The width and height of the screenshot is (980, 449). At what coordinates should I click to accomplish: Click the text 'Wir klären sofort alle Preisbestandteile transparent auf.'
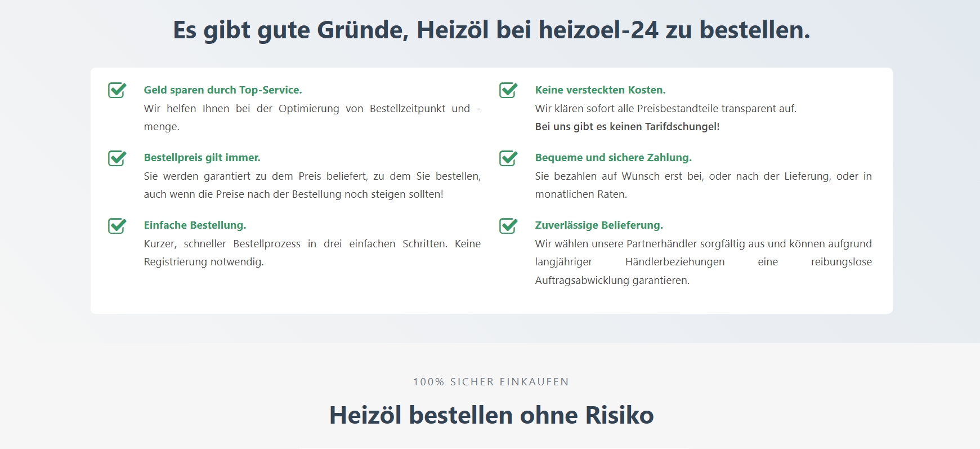click(666, 109)
